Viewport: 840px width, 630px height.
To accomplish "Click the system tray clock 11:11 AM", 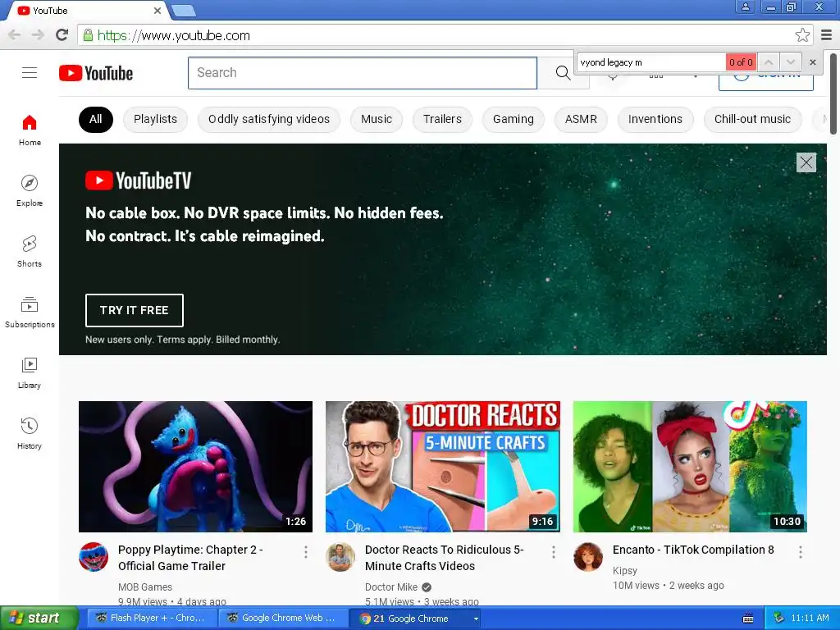I will 810,619.
